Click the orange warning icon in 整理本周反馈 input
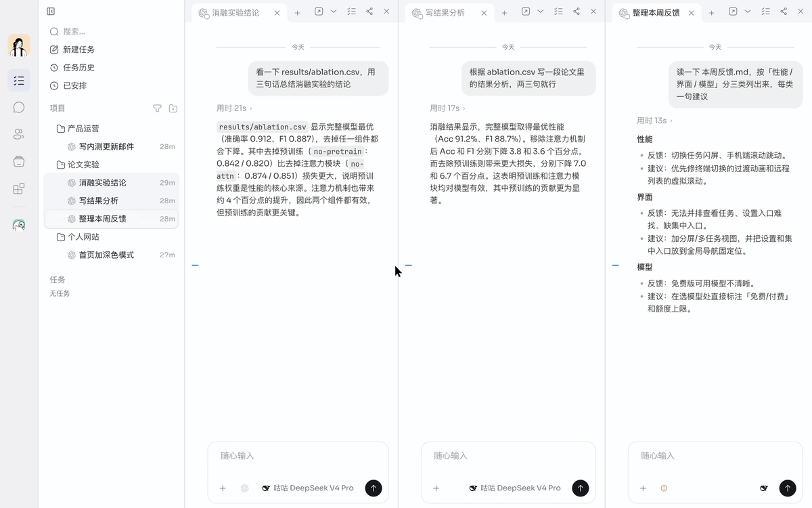812x508 pixels. [664, 488]
